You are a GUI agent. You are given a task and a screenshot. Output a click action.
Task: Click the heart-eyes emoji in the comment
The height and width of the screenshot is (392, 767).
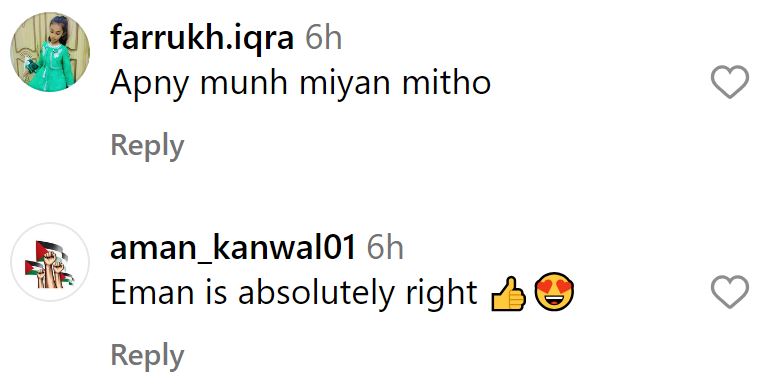click(554, 292)
